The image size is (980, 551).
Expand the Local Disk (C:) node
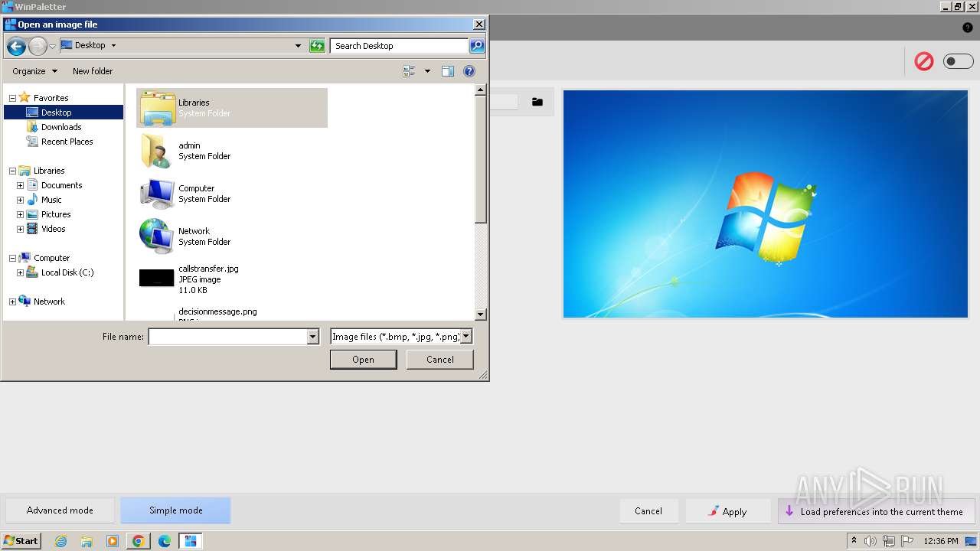click(x=20, y=272)
